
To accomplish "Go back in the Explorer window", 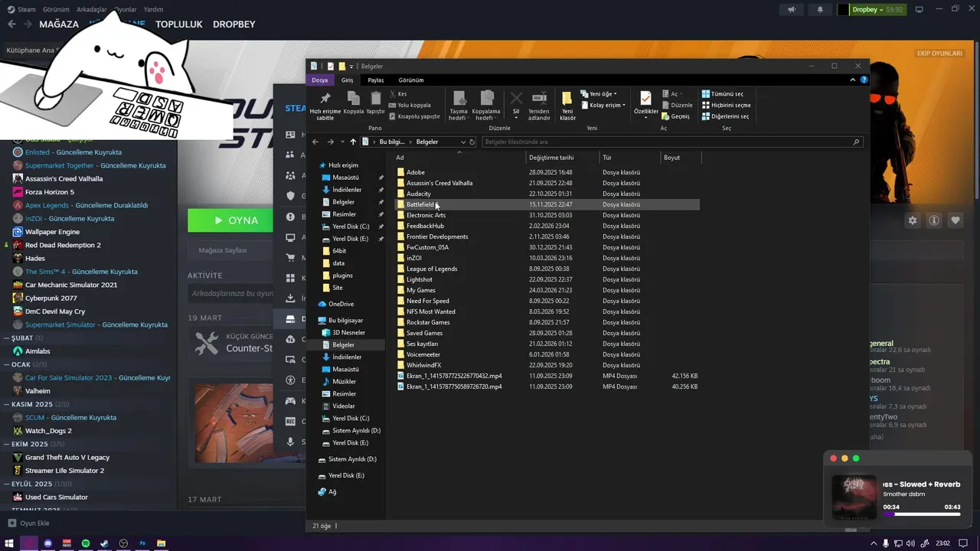I will click(x=315, y=142).
